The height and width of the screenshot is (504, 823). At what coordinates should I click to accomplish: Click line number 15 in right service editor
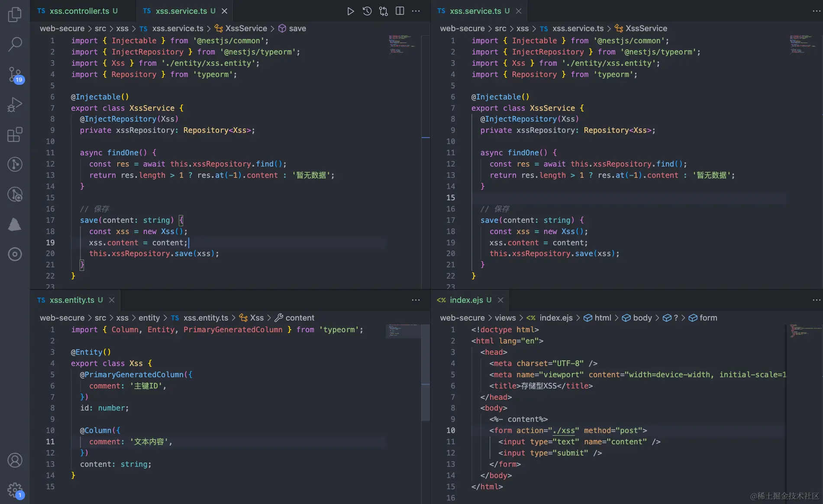click(x=451, y=198)
